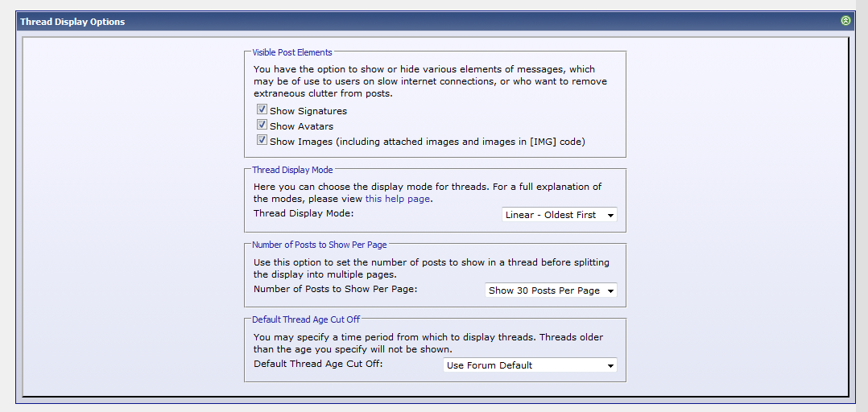The width and height of the screenshot is (868, 412).
Task: Open the Default Thread Age Cut Off dropdown
Action: coord(530,365)
